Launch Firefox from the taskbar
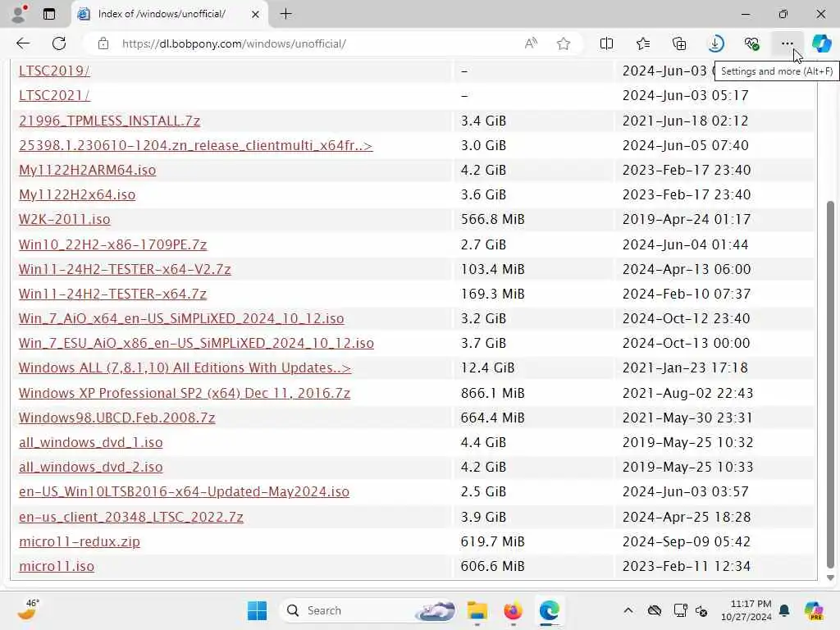Screen dimensions: 840x630 513,610
